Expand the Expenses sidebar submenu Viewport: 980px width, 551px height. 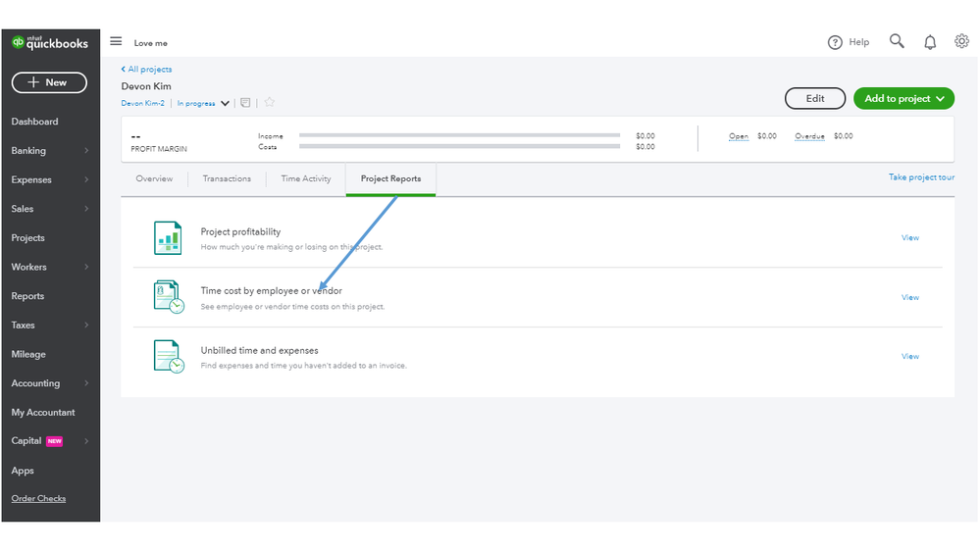pyautogui.click(x=86, y=180)
